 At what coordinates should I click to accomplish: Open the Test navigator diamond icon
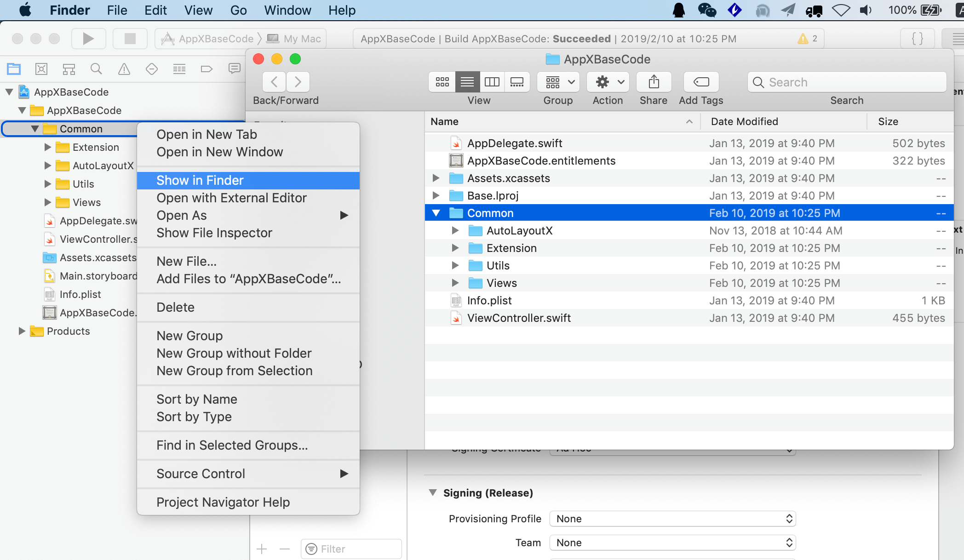coord(152,69)
